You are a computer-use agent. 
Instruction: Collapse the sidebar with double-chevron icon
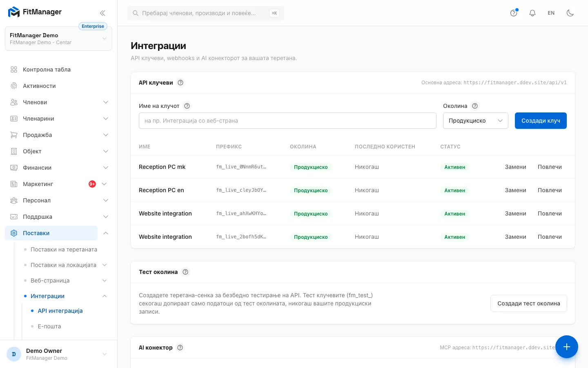[x=102, y=13]
